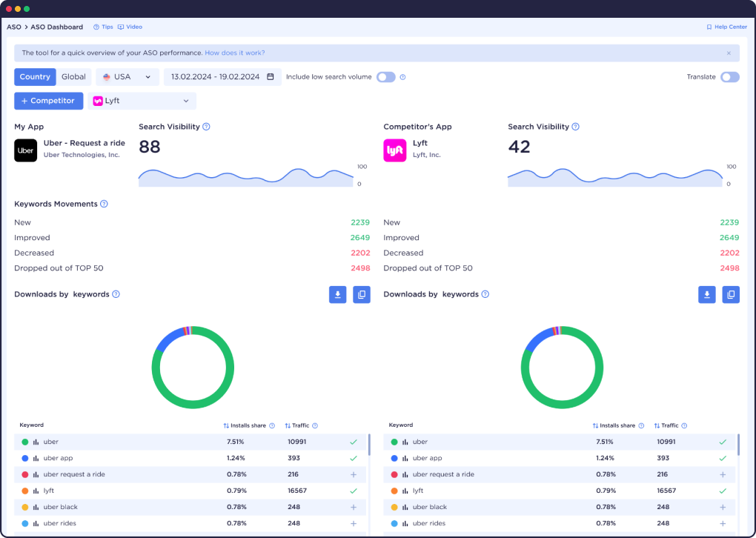Show Installs share help in My App table
This screenshot has height=538, width=756.
coord(272,425)
